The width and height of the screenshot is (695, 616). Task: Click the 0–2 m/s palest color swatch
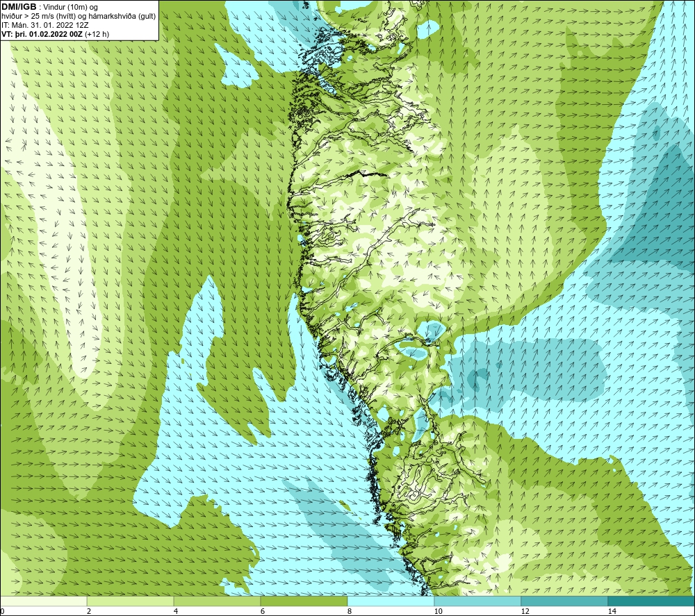click(43, 601)
